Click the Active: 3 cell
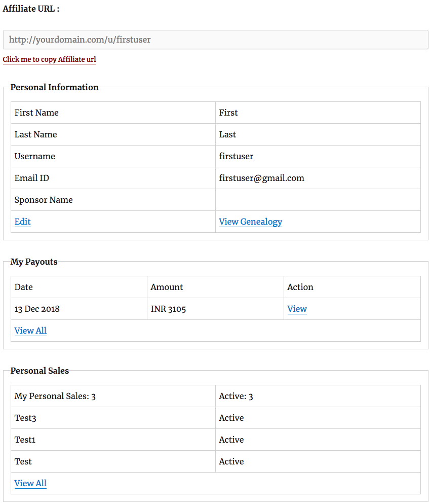The width and height of the screenshot is (431, 504). pyautogui.click(x=318, y=397)
